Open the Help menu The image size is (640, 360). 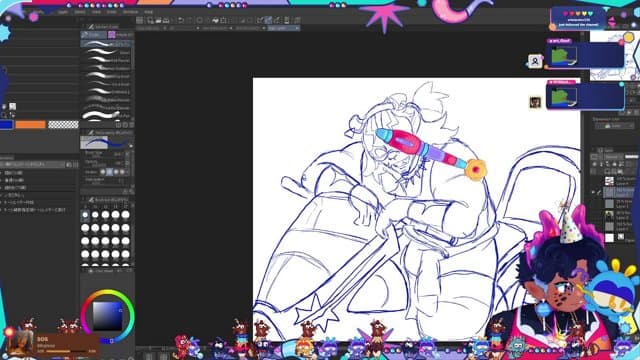(x=148, y=12)
